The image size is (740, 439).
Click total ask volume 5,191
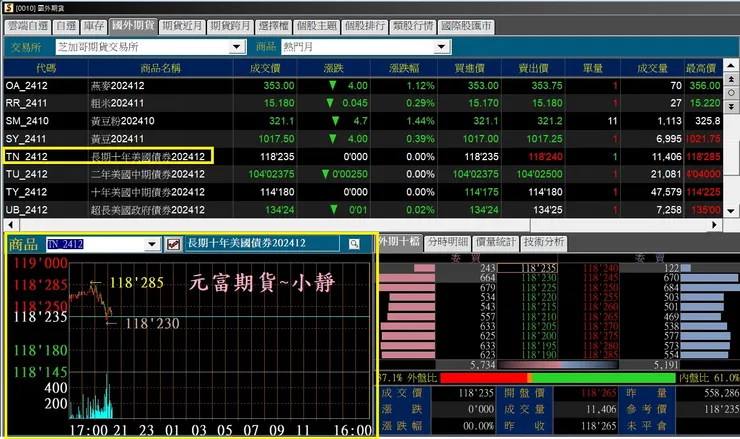(666, 365)
